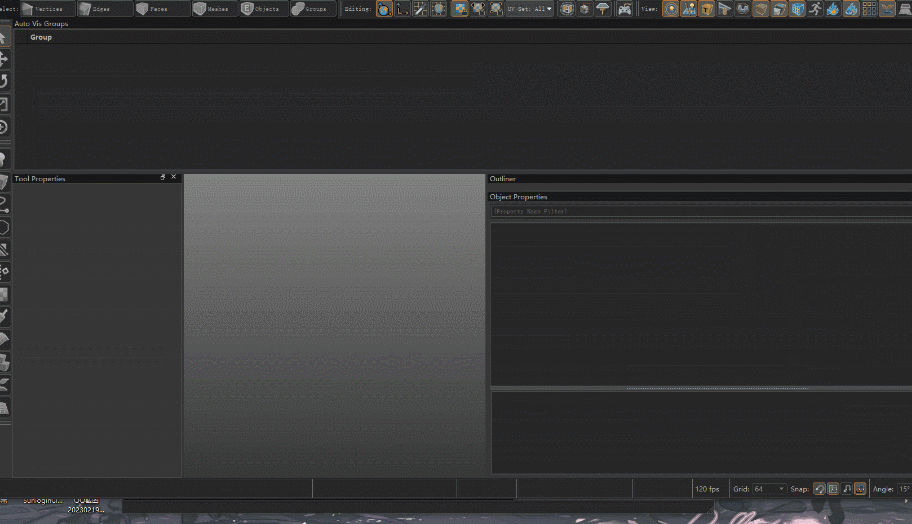Click the Auto Vis Groups panel title
Image resolution: width=912 pixels, height=524 pixels.
pyautogui.click(x=41, y=24)
